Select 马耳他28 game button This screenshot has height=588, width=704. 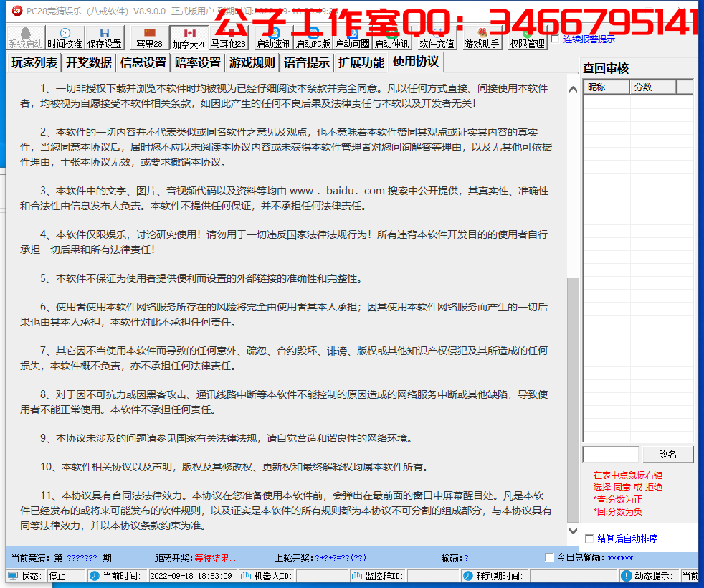pos(229,38)
